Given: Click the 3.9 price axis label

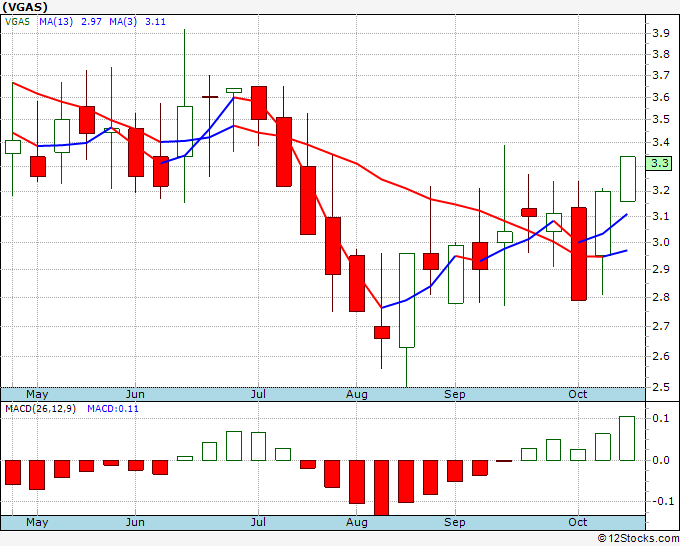Looking at the screenshot, I should pyautogui.click(x=660, y=33).
